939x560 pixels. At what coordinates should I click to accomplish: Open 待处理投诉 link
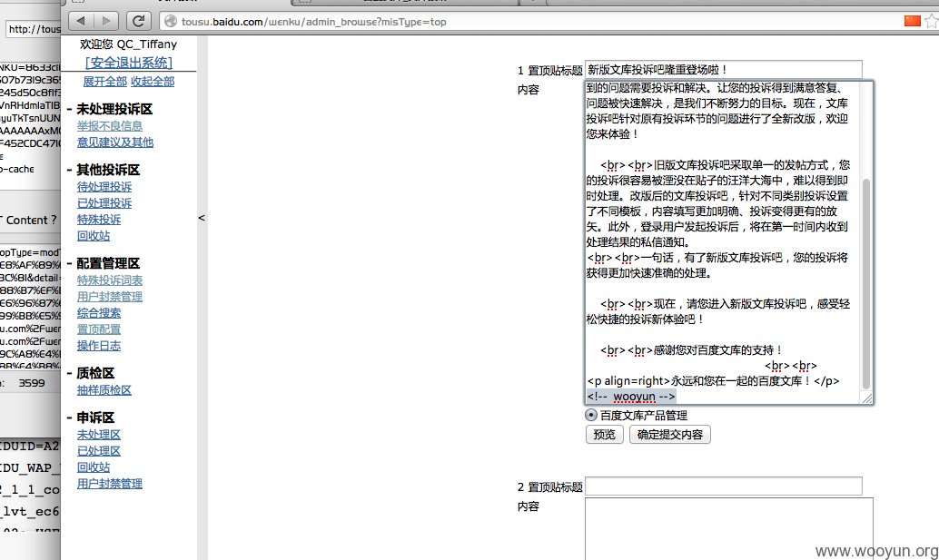[x=104, y=187]
